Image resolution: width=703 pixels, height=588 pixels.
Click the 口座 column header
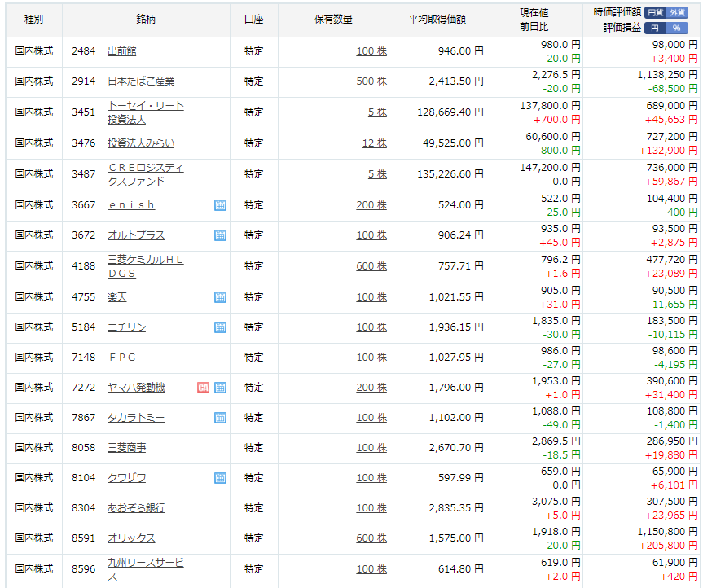(x=254, y=19)
